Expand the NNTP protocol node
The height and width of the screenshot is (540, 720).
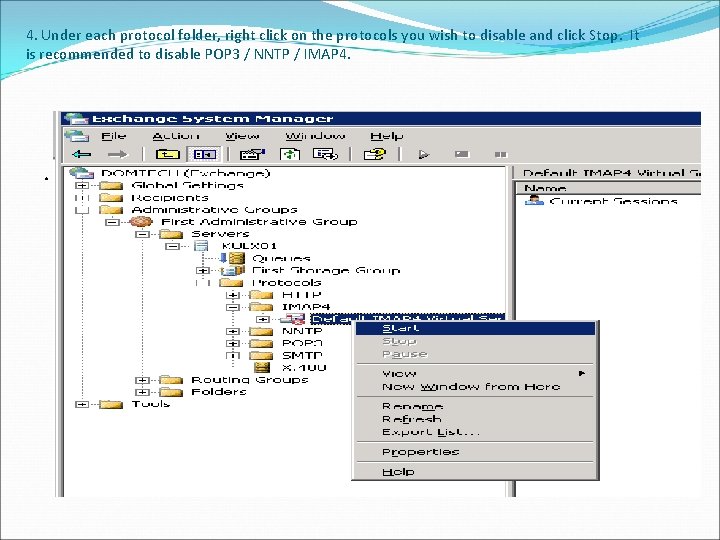233,331
